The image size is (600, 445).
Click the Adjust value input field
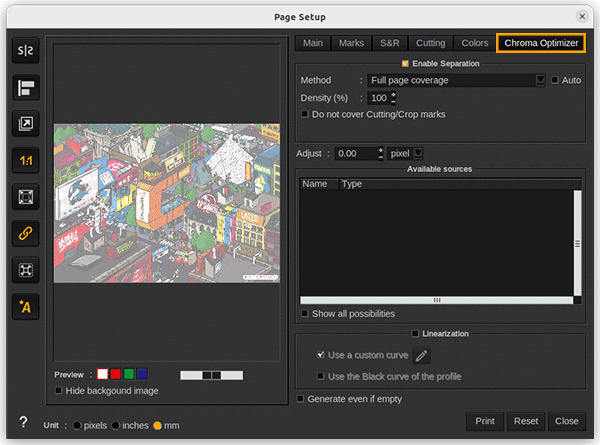(356, 153)
